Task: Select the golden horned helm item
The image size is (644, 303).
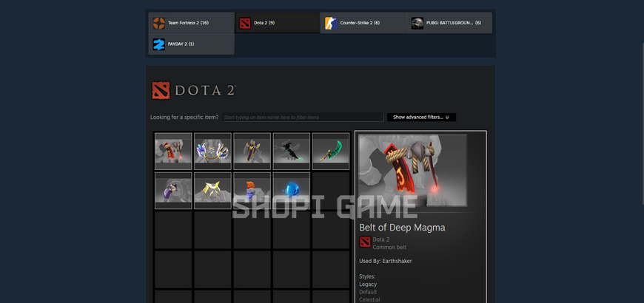Action: 212,191
